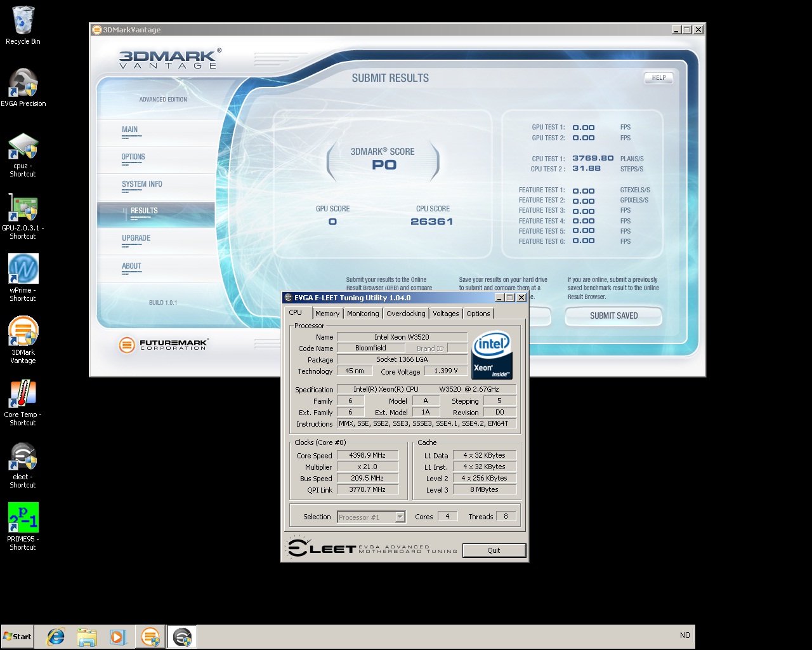
Task: Click the Instructions list field
Action: click(x=427, y=423)
